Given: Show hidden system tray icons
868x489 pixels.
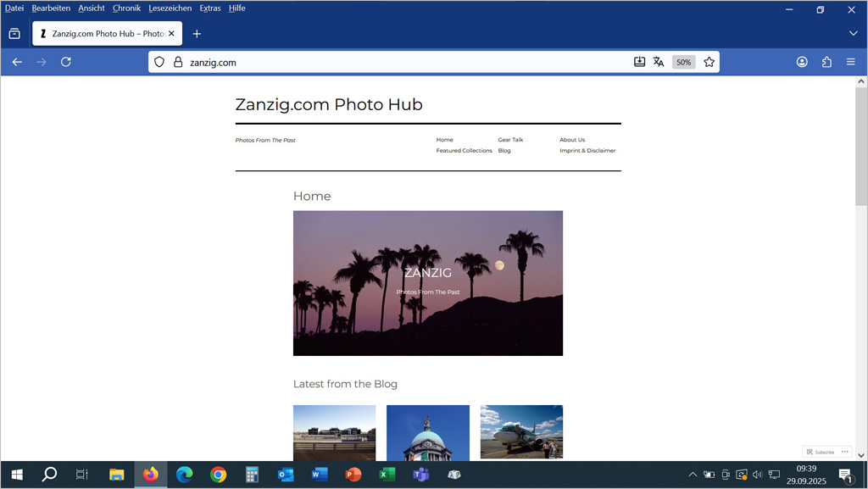Looking at the screenshot, I should [693, 475].
